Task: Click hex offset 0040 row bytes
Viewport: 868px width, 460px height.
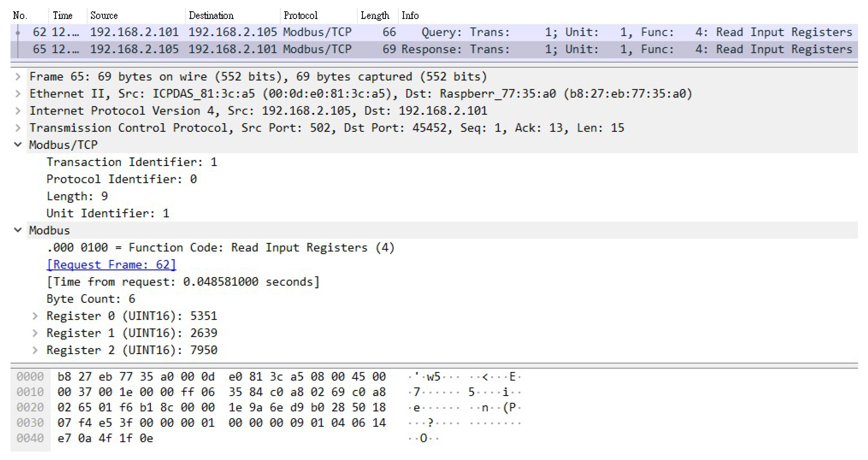Action: pyautogui.click(x=105, y=438)
